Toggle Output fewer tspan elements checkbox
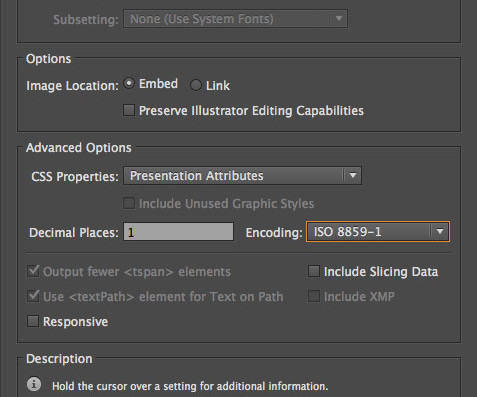Viewport: 477px width, 397px height. coord(33,271)
